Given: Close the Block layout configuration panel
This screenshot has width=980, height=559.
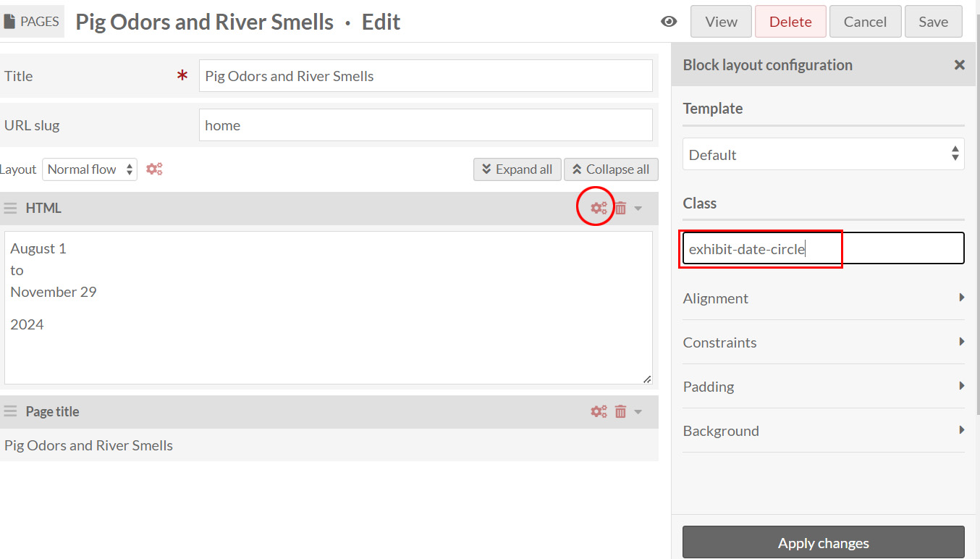Looking at the screenshot, I should click(x=959, y=65).
